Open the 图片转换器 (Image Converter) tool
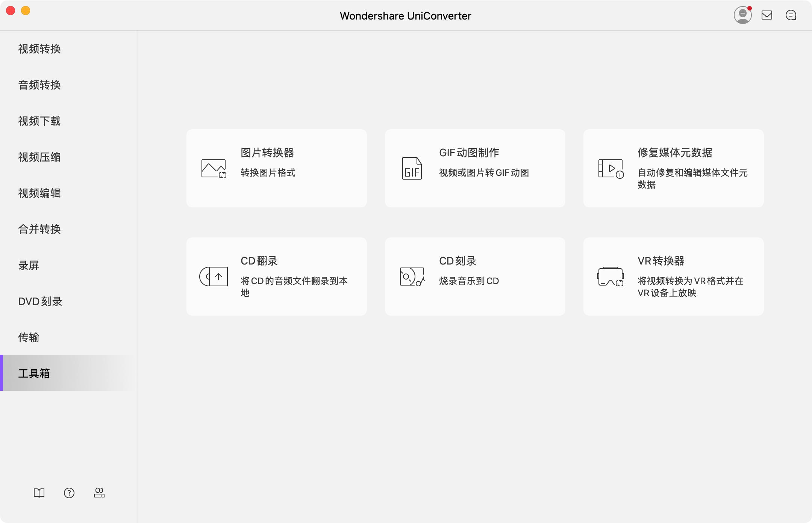Viewport: 812px width, 523px height. click(x=276, y=168)
